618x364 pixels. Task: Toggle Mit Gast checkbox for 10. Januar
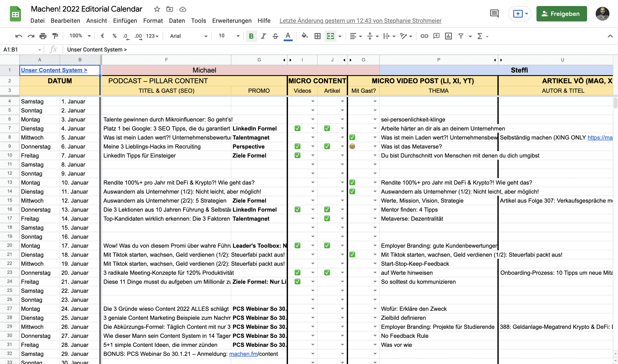pos(352,182)
